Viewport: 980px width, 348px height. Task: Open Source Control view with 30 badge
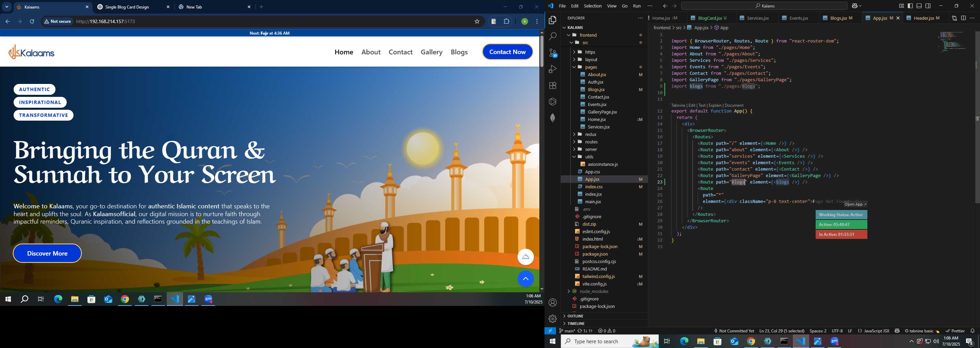click(553, 53)
